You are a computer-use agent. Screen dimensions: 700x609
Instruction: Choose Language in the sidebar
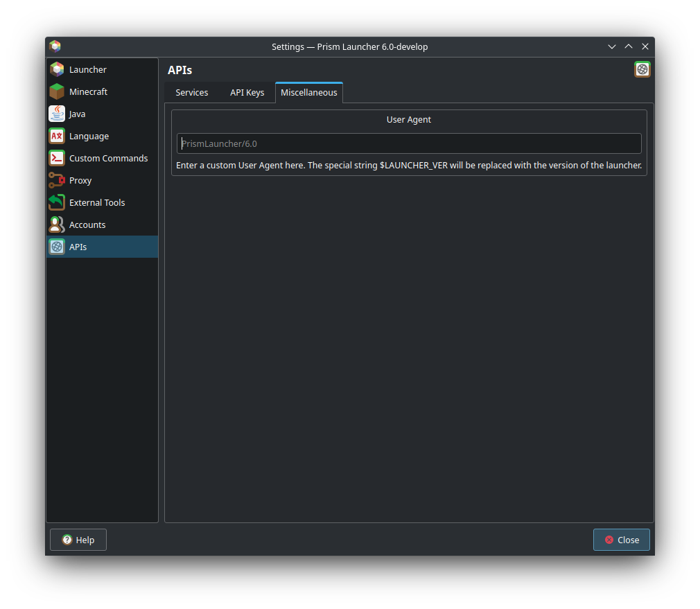click(103, 136)
